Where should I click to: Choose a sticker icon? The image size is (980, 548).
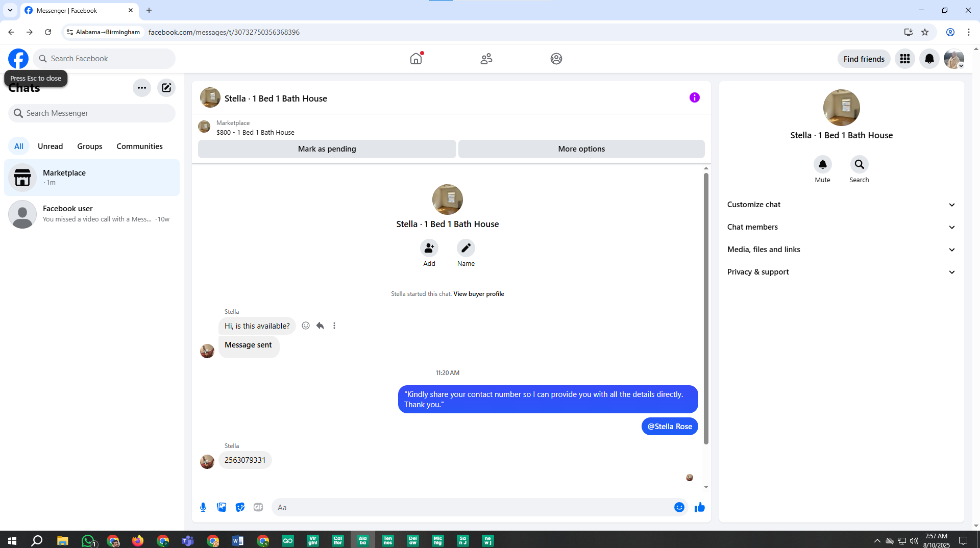[240, 507]
